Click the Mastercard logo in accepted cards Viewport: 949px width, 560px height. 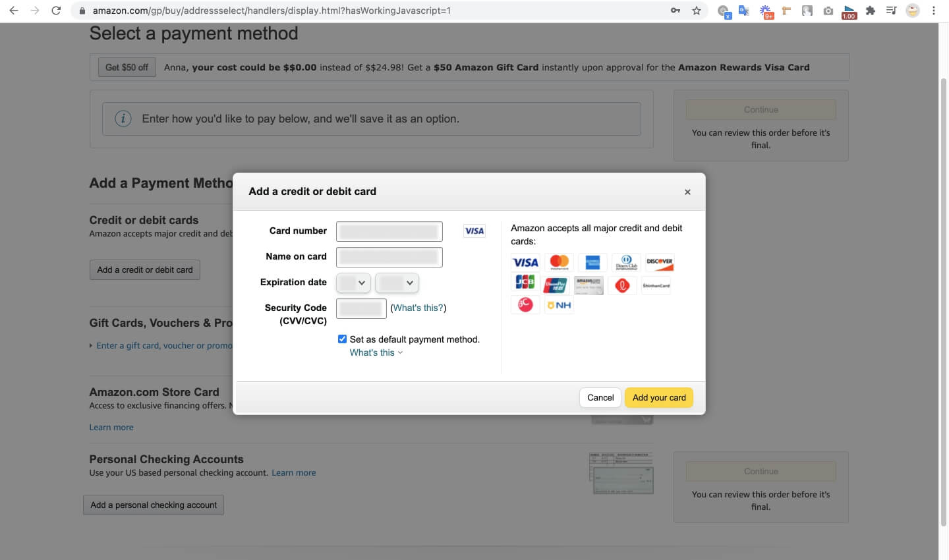(559, 262)
